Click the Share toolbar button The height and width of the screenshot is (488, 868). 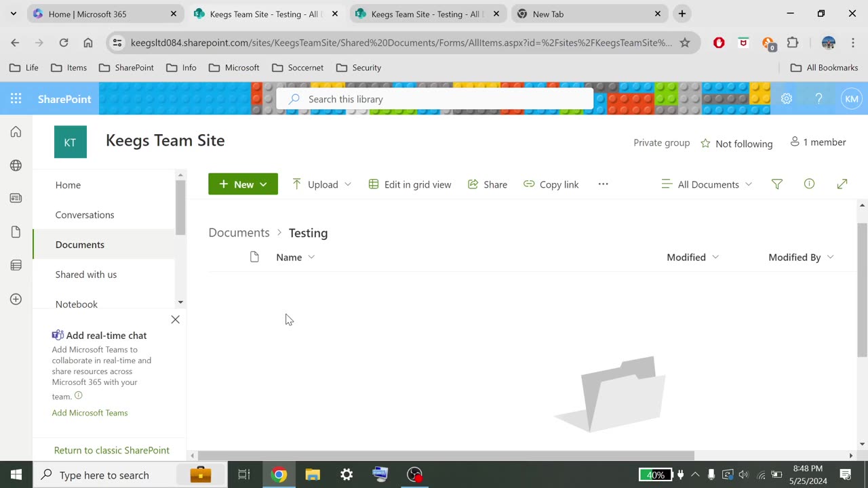(488, 184)
